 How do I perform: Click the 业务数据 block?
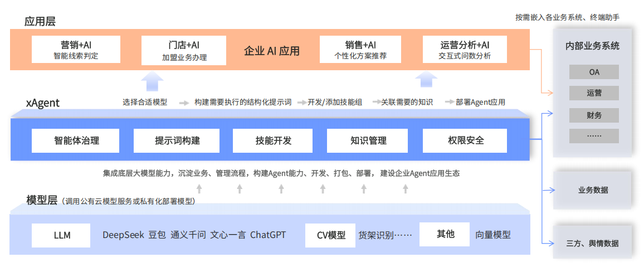(593, 190)
